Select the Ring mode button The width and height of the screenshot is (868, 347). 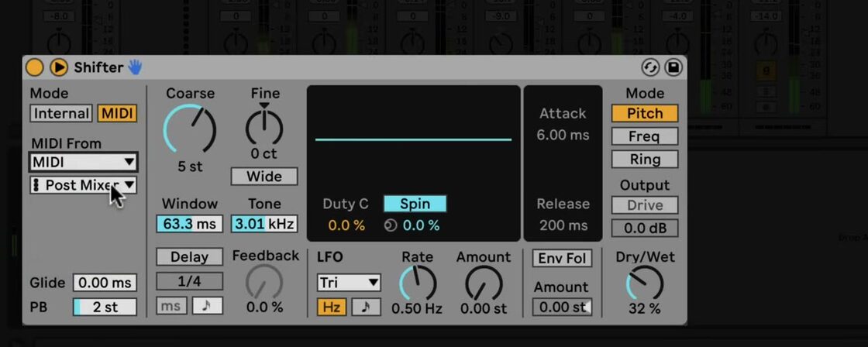click(x=645, y=160)
